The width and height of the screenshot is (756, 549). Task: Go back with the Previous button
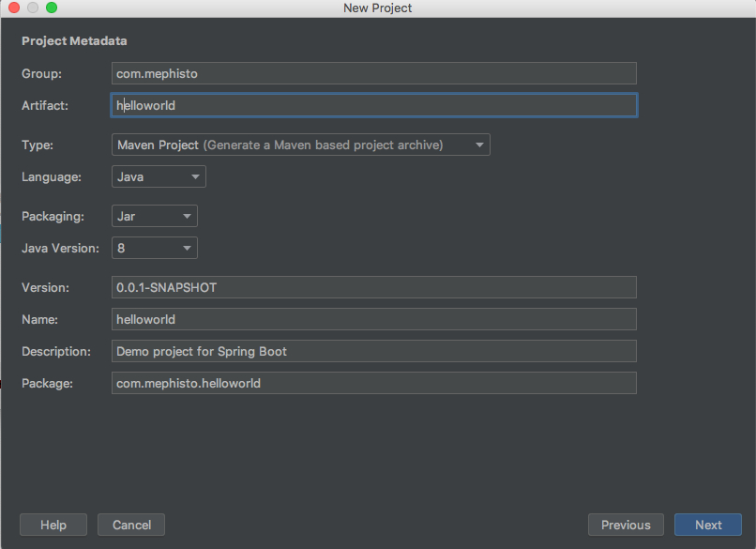point(626,525)
